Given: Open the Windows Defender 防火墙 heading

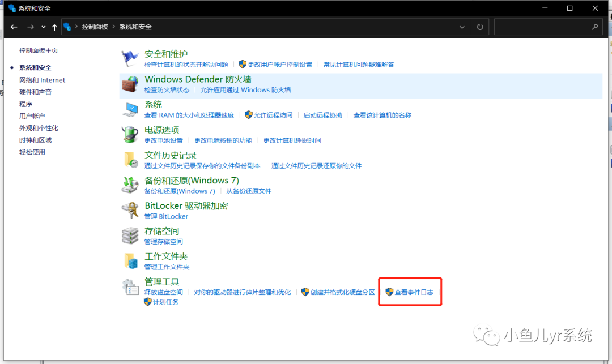Looking at the screenshot, I should pyautogui.click(x=198, y=79).
